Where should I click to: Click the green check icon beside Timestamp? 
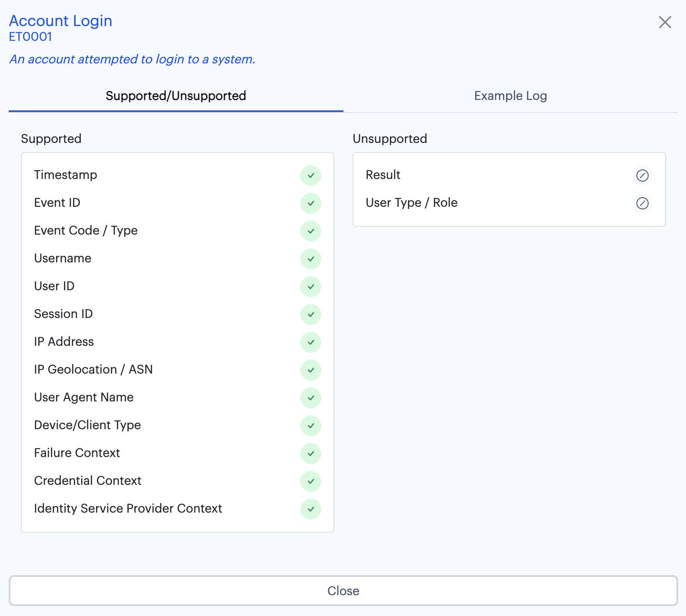[311, 176]
